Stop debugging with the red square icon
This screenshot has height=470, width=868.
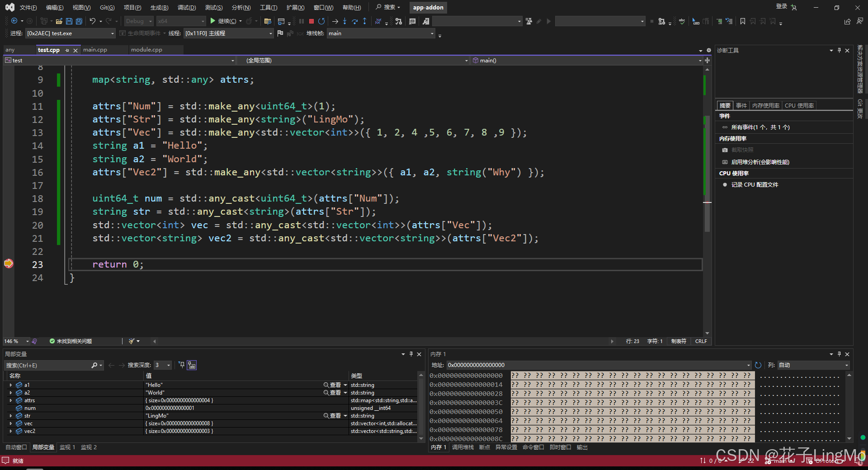(311, 21)
